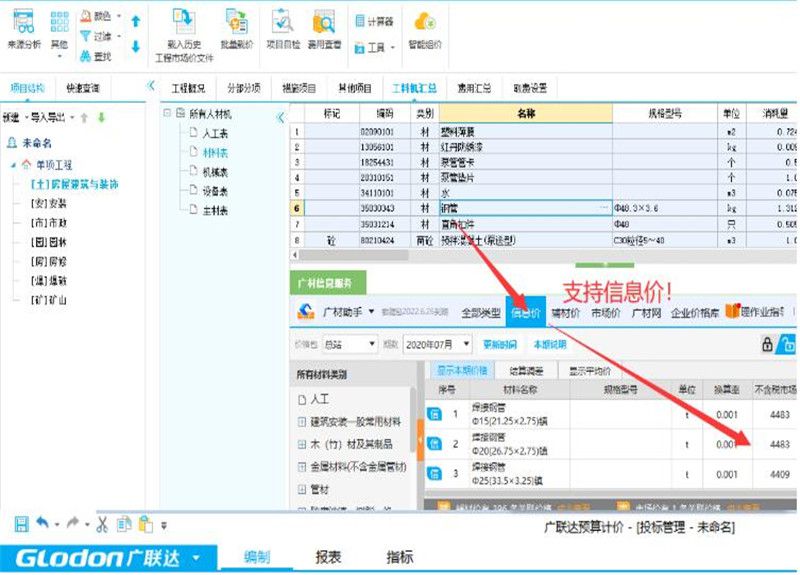Open the 过滤 dropdown arrow
This screenshot has width=800, height=575.
[x=119, y=36]
